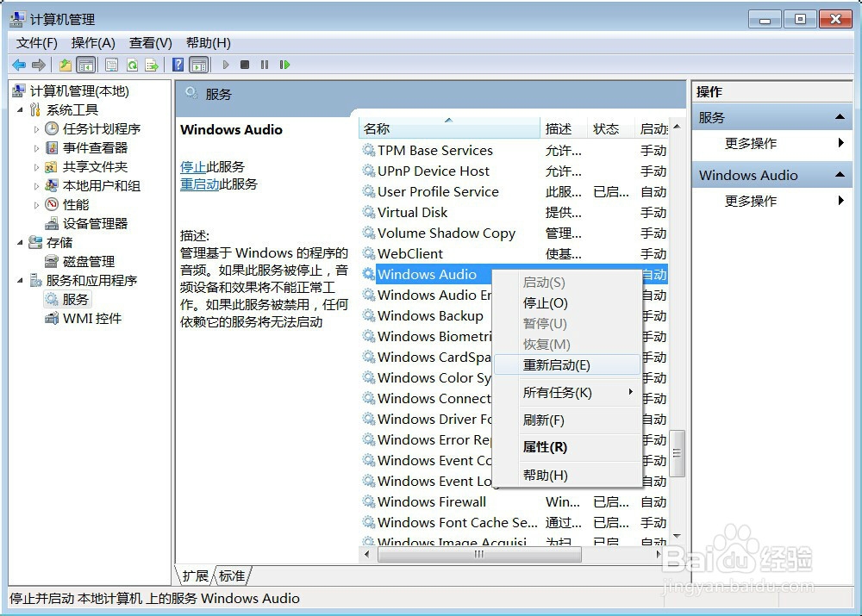Image resolution: width=862 pixels, height=616 pixels.
Task: Click the Refresh toolbar icon
Action: click(x=133, y=65)
